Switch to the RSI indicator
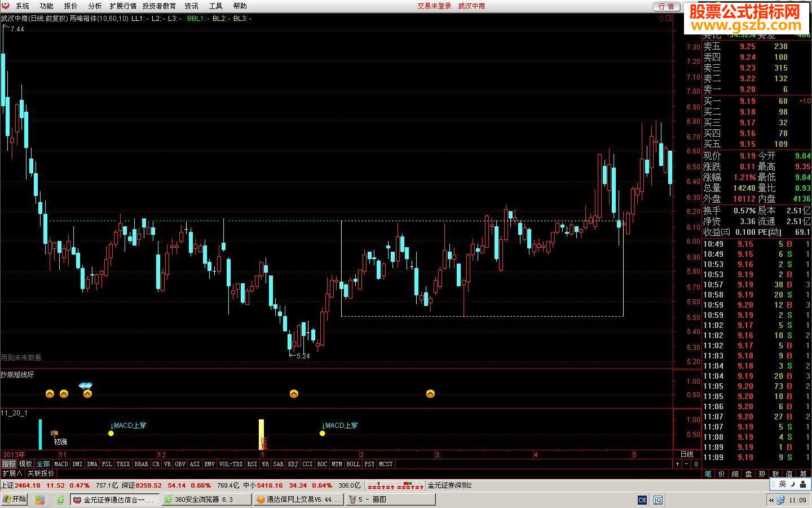Viewport: 812px width, 508px height. (x=252, y=464)
